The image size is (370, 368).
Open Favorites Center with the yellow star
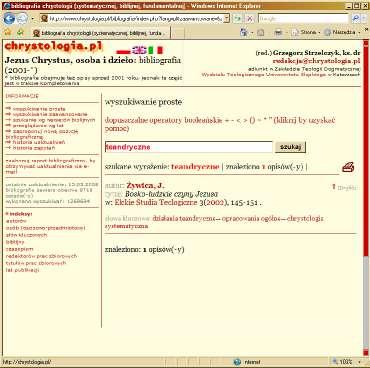point(8,33)
